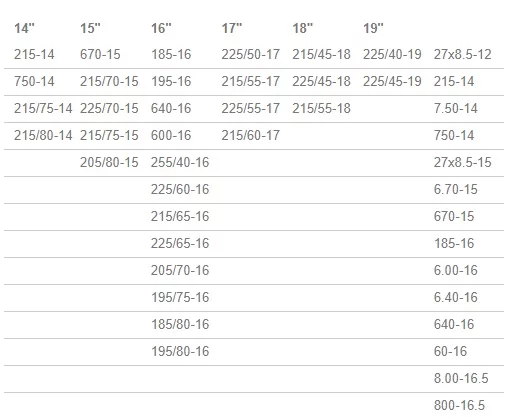The width and height of the screenshot is (513, 419).
Task: Select tire size 800-16.5
Action: [x=459, y=405]
